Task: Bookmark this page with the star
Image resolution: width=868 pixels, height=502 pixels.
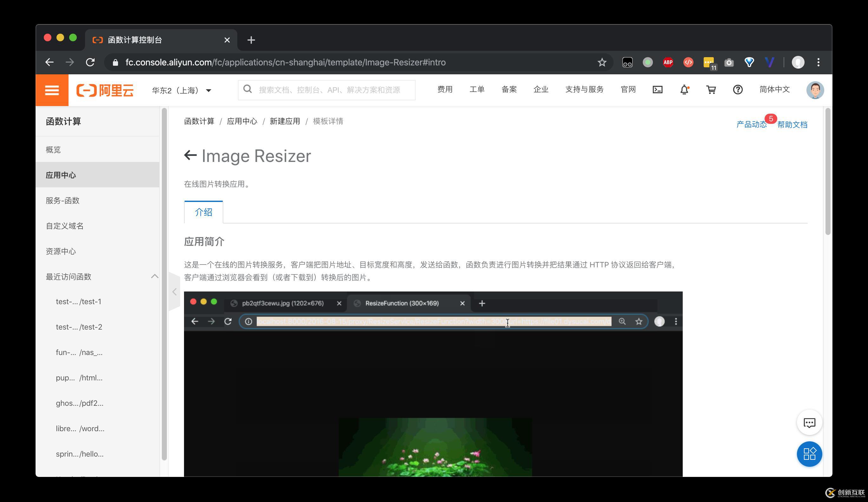Action: 602,63
